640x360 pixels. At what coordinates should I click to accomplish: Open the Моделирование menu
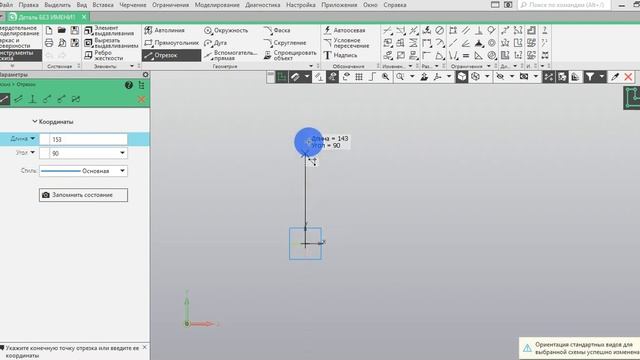coord(217,5)
